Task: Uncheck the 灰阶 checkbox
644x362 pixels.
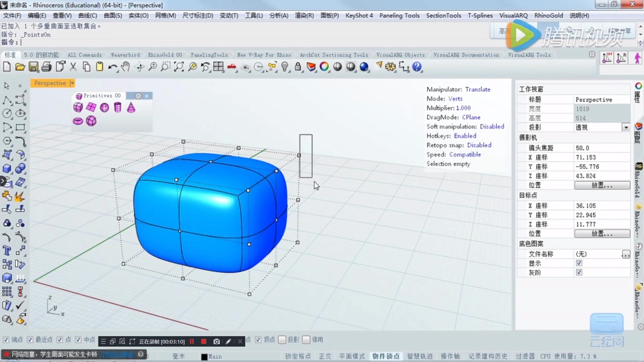Action: click(x=579, y=273)
